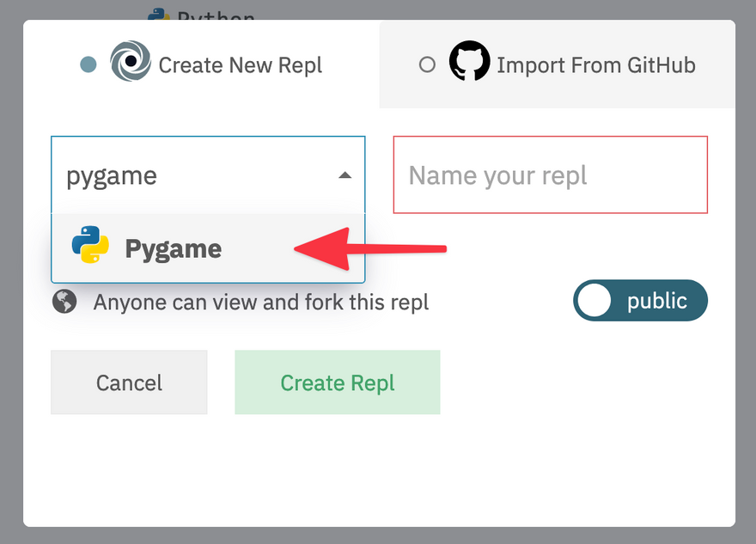
Task: Select the Create New Repl radio button
Action: [x=88, y=65]
